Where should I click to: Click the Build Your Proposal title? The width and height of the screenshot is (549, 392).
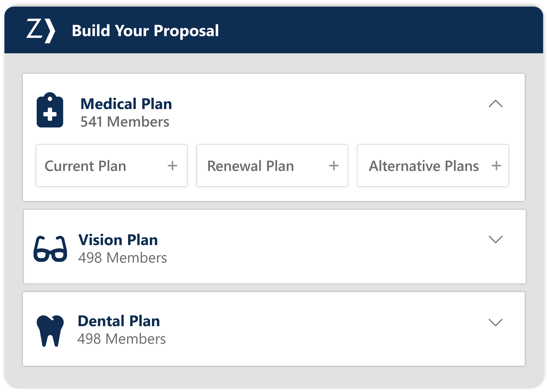[145, 31]
